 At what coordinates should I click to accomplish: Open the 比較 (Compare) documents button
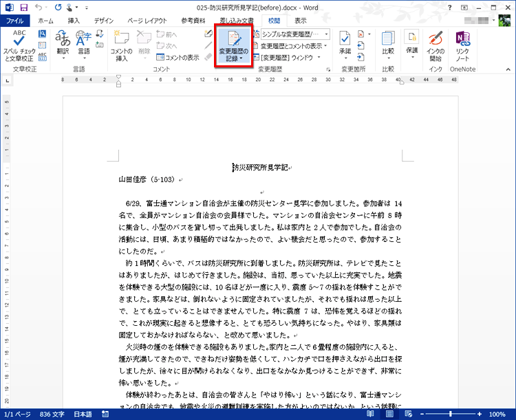[388, 45]
